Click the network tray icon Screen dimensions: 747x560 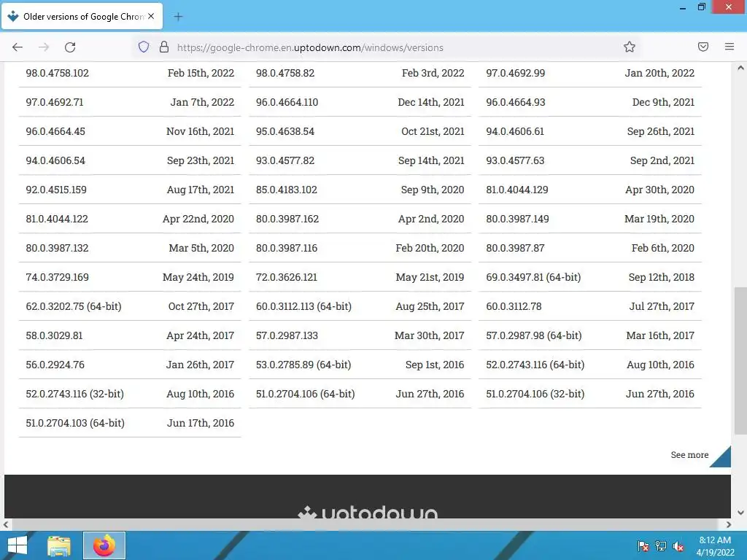661,546
